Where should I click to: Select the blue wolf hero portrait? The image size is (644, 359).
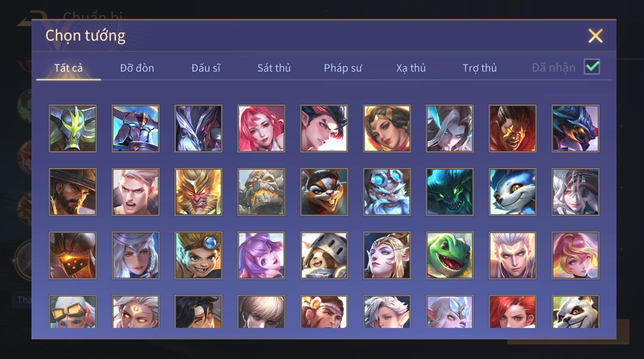(512, 192)
